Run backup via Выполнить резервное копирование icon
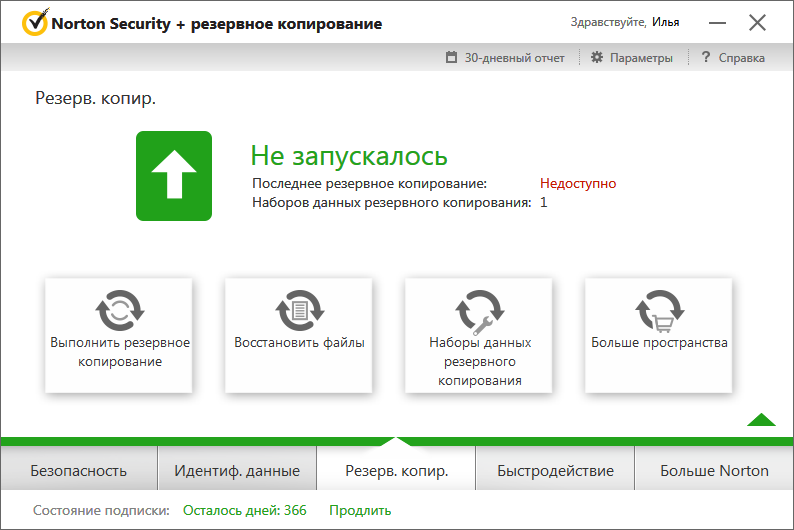794x530 pixels. tap(120, 310)
